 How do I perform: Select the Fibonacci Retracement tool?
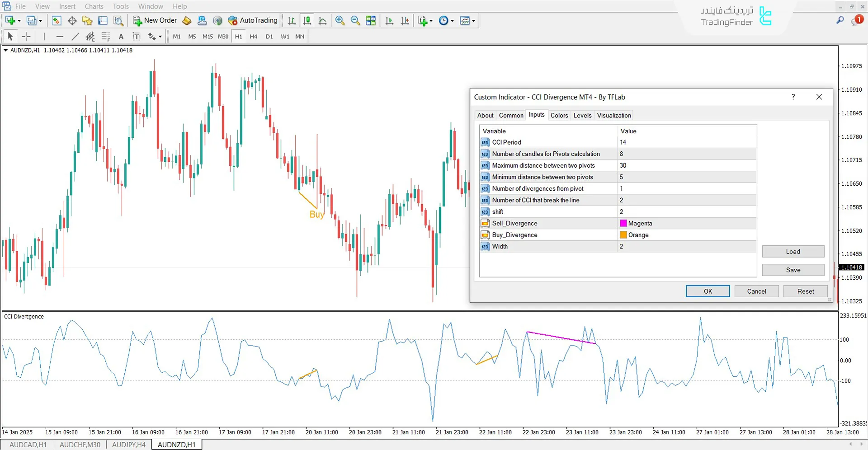[90, 36]
